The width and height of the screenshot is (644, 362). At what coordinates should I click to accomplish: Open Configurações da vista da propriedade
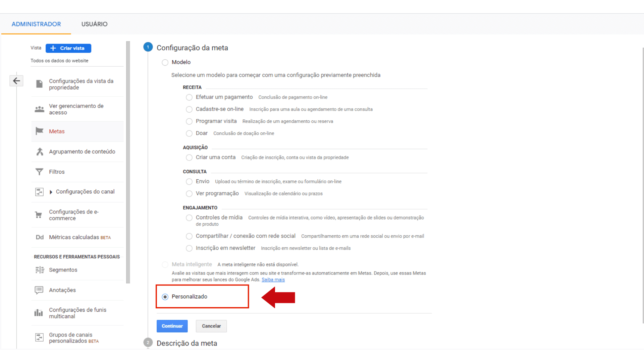(x=80, y=84)
